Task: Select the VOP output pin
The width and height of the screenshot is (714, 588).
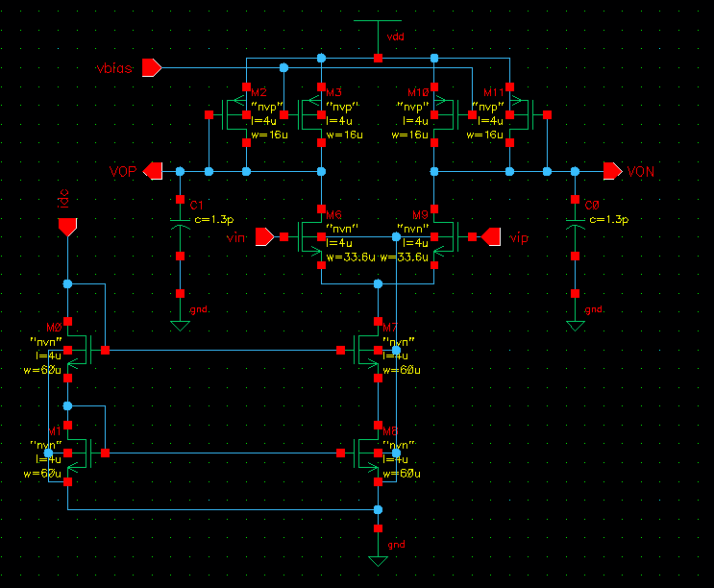Action: coord(153,171)
